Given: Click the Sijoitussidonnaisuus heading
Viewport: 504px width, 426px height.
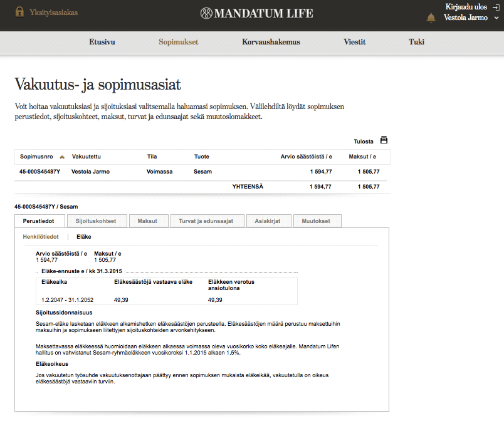Looking at the screenshot, I should (64, 313).
